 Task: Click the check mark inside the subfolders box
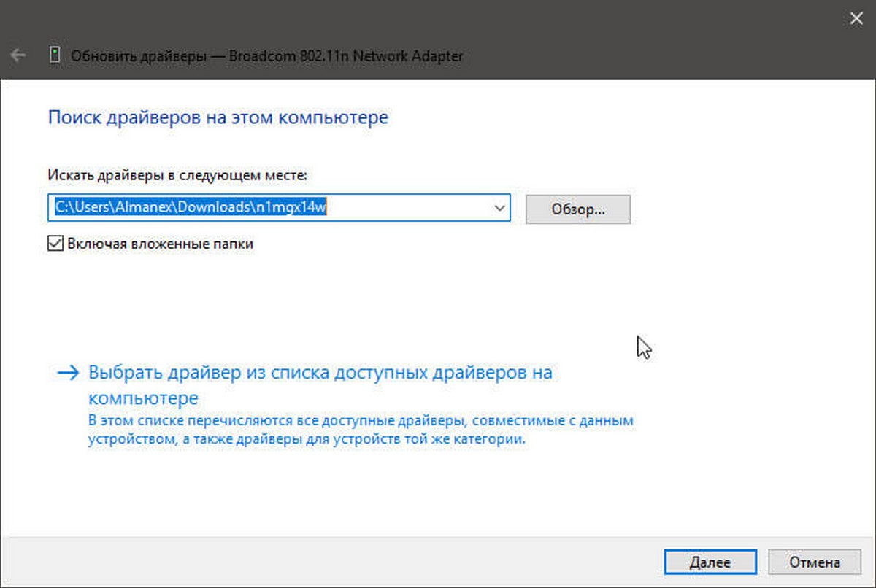55,244
